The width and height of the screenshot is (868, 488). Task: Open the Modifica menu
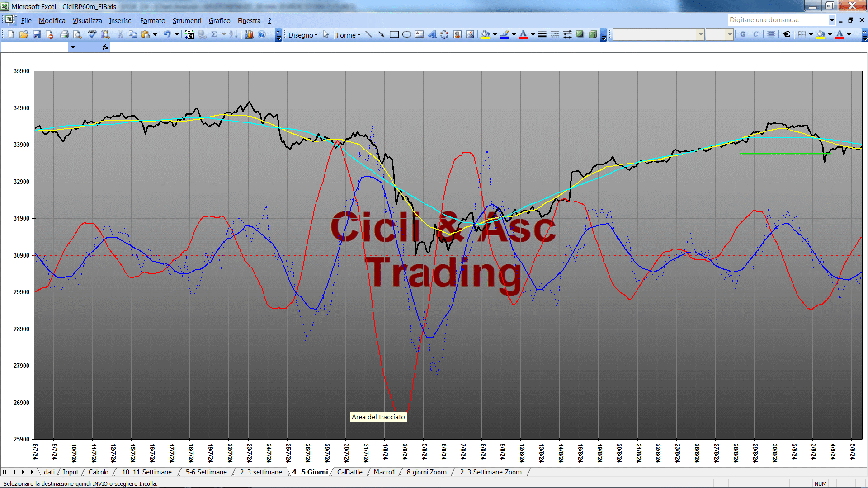[52, 20]
